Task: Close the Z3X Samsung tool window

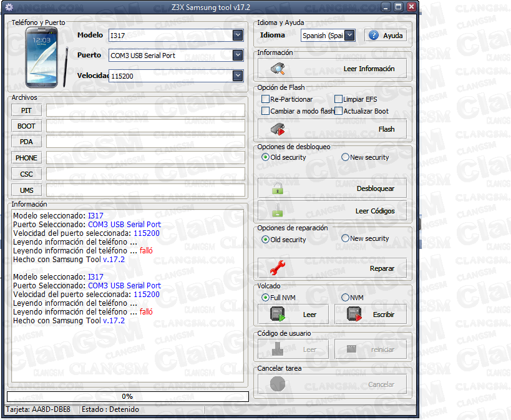Action: 412,7
